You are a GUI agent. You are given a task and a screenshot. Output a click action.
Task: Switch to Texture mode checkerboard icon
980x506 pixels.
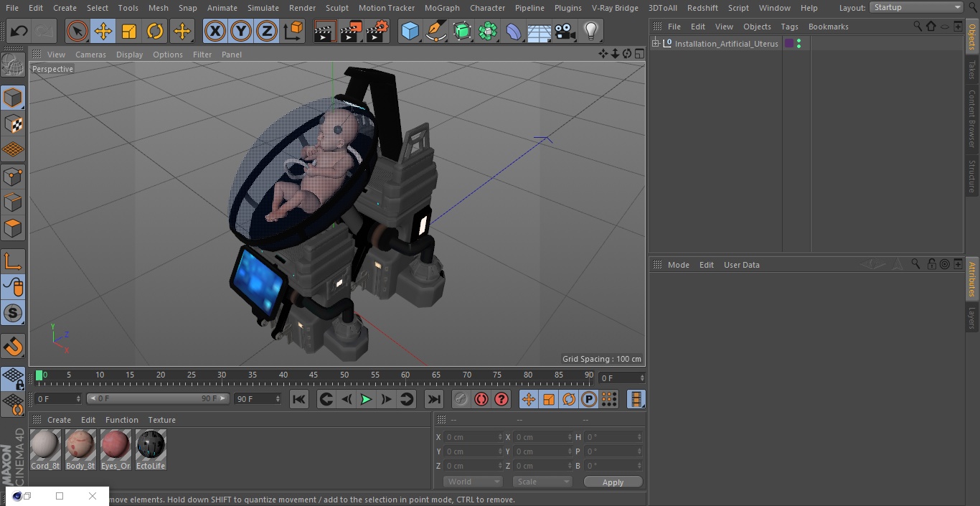click(x=13, y=124)
